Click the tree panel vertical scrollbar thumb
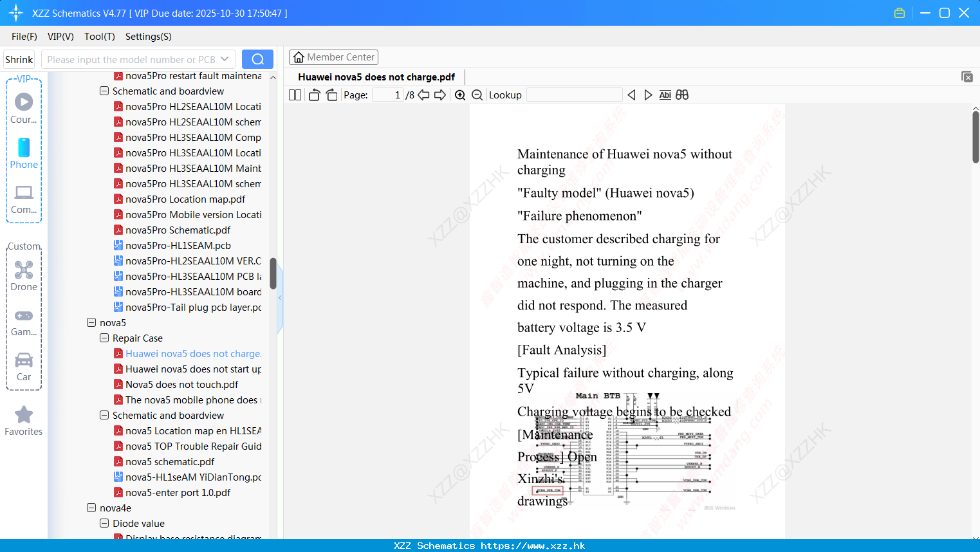 point(273,273)
